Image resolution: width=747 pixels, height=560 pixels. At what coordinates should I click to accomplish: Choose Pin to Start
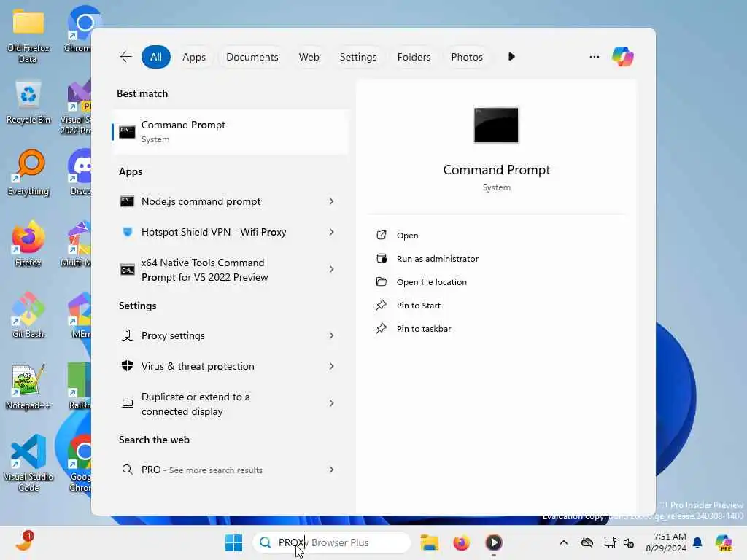pyautogui.click(x=496, y=306)
